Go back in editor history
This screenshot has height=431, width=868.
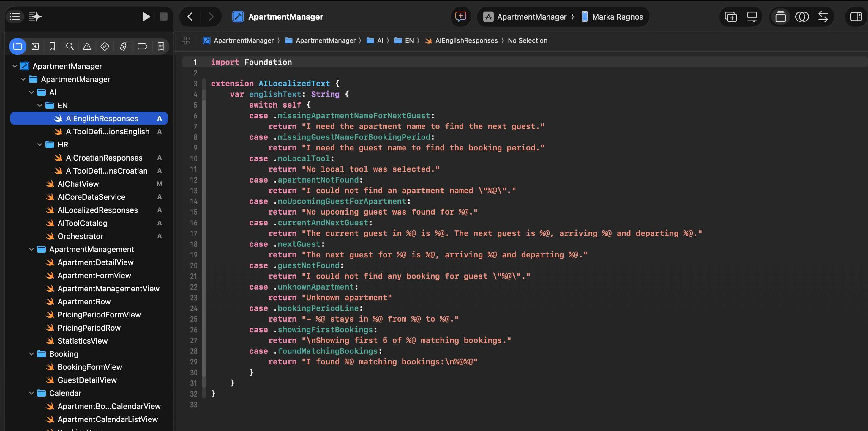(x=190, y=17)
